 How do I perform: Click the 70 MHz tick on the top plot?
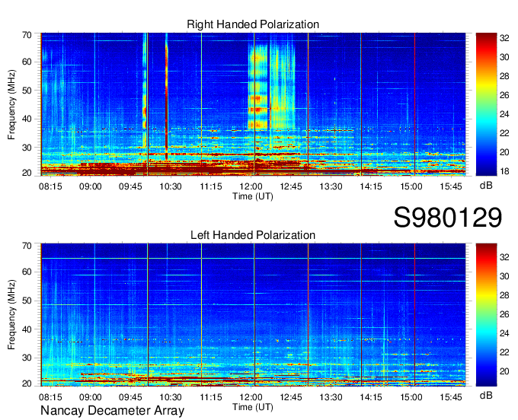click(x=27, y=35)
